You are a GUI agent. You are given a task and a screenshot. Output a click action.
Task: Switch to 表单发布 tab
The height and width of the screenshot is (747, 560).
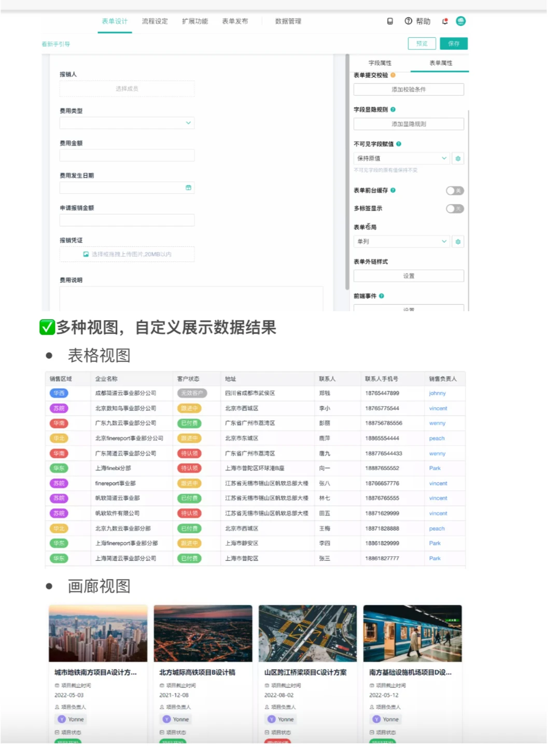(235, 21)
